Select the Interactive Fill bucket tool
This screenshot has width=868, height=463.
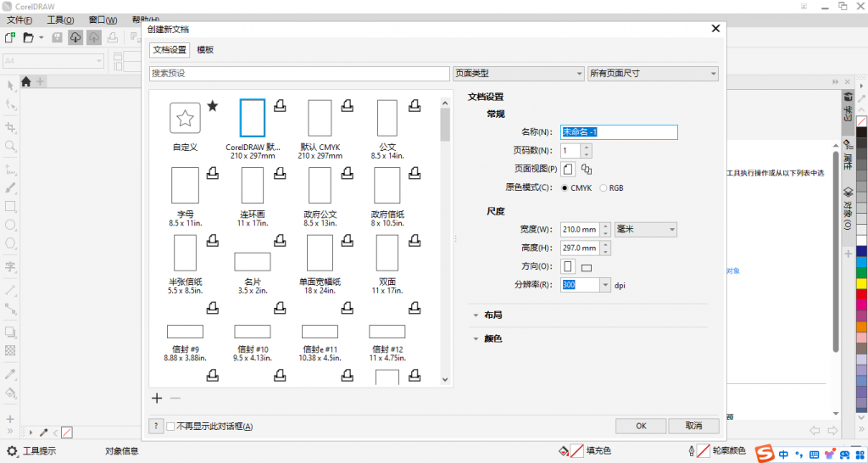[10, 393]
